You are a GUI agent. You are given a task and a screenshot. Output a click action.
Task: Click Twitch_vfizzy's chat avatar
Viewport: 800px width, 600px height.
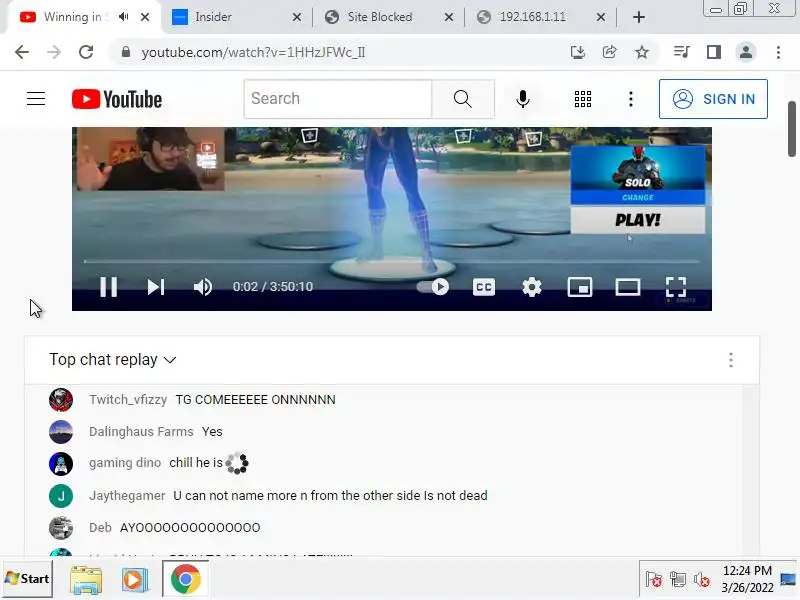click(x=61, y=399)
